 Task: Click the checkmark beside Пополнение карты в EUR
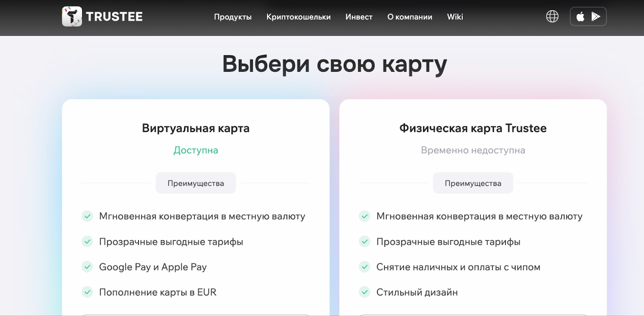pos(87,292)
